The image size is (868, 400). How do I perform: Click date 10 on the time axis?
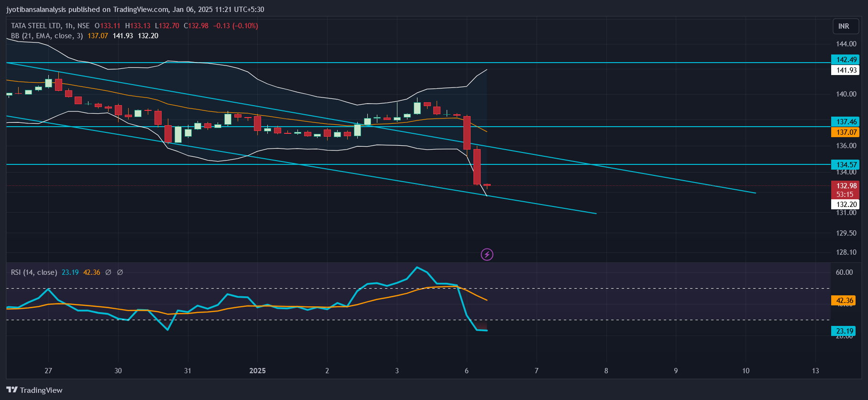[x=746, y=371]
